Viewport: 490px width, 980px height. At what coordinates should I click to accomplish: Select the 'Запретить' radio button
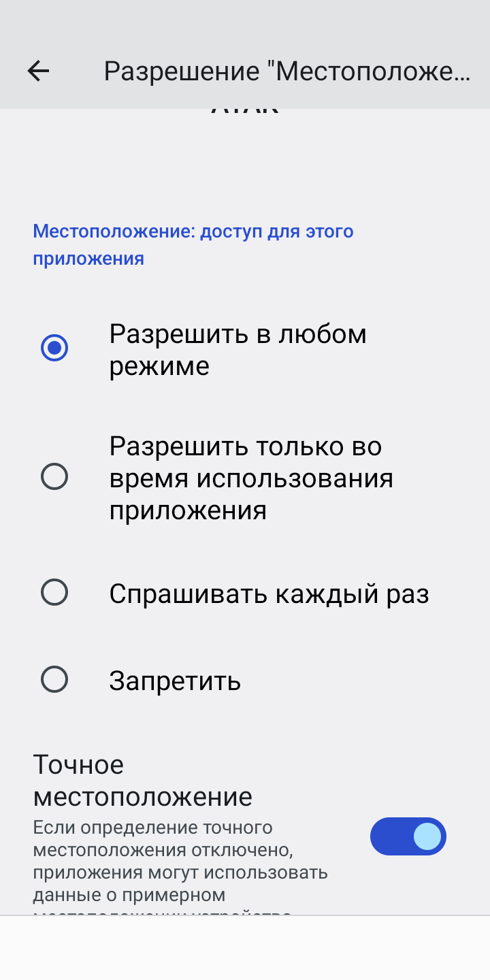pos(54,679)
